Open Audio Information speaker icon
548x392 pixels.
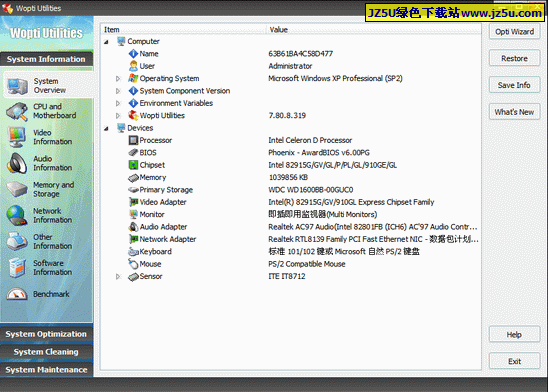17,163
